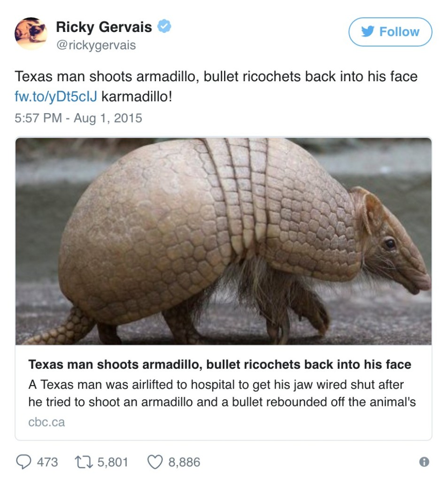This screenshot has height=481, width=448.
Task: Click the 473 replies count
Action: (x=47, y=462)
